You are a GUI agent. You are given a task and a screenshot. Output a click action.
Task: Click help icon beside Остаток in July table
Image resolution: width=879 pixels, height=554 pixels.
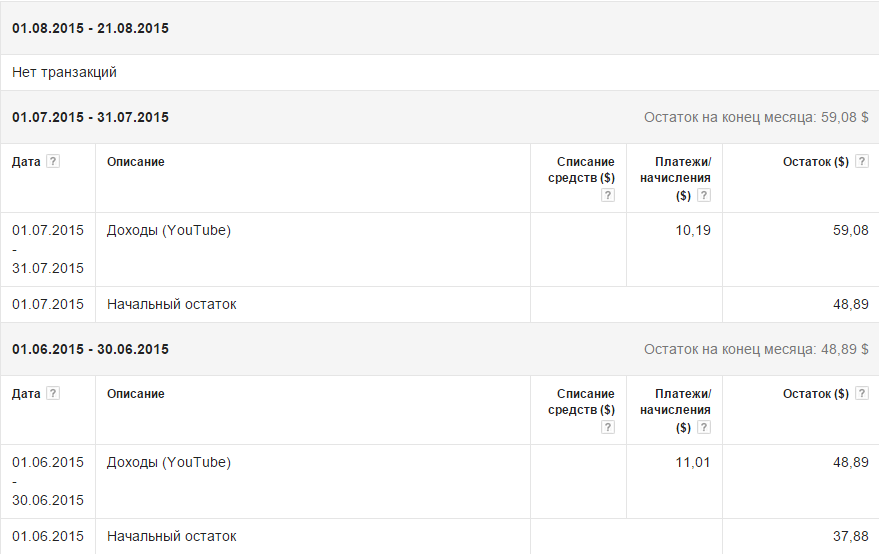(x=862, y=162)
